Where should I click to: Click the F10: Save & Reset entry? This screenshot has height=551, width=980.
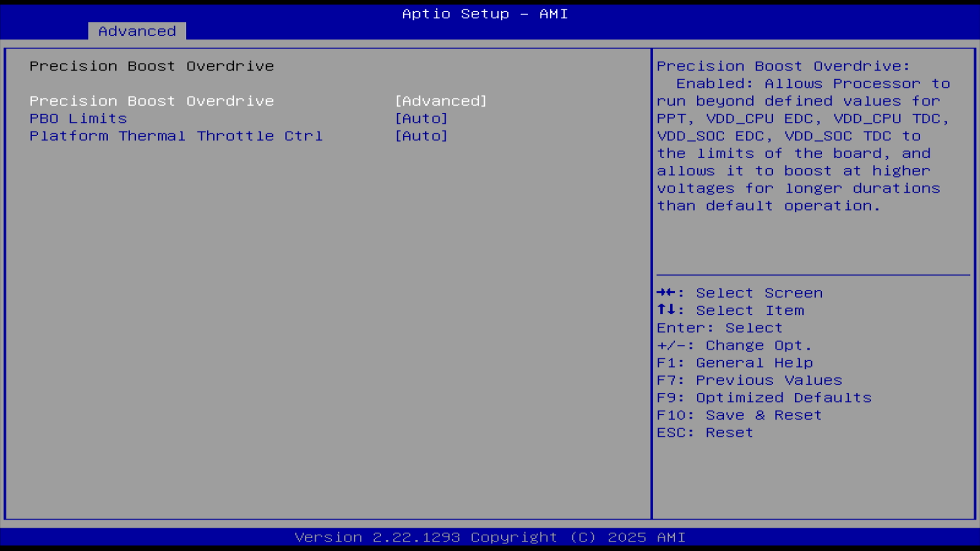pyautogui.click(x=739, y=415)
